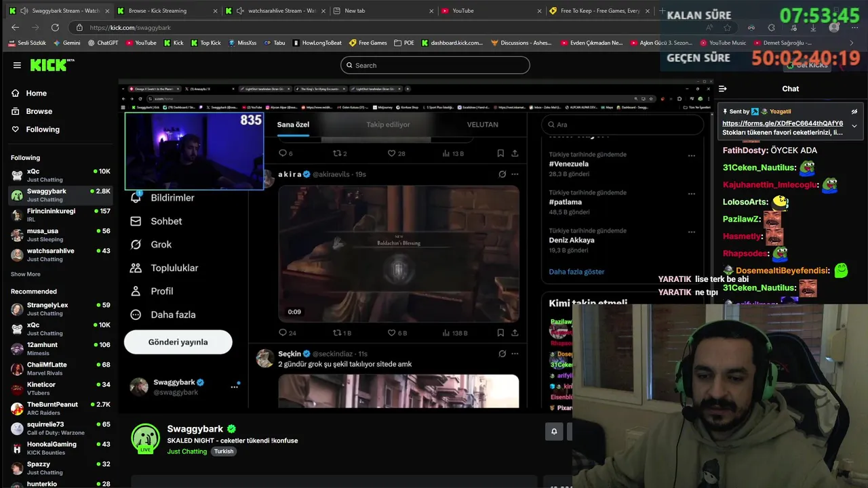
Task: Open the options dots on the #patlama trend
Action: (692, 193)
